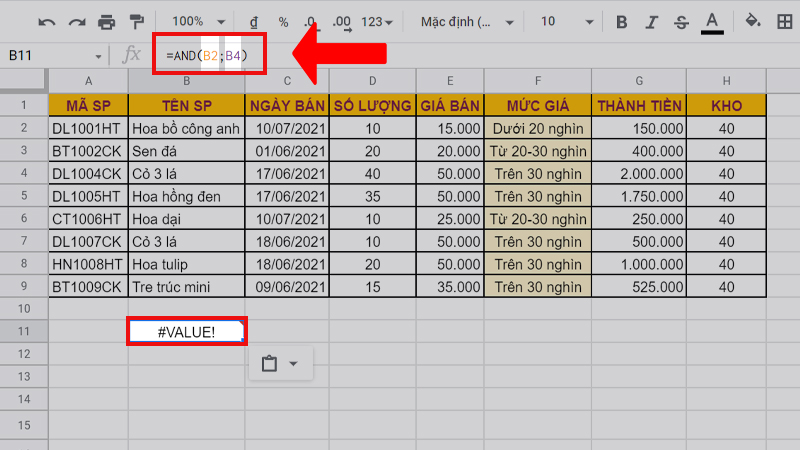This screenshot has height=450, width=800.
Task: Select row 11 header
Action: [24, 331]
